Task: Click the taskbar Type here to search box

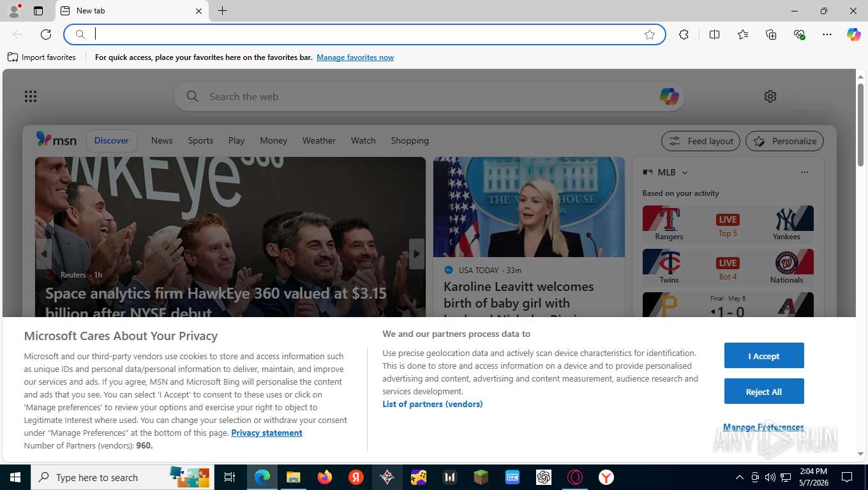Action: 123,477
